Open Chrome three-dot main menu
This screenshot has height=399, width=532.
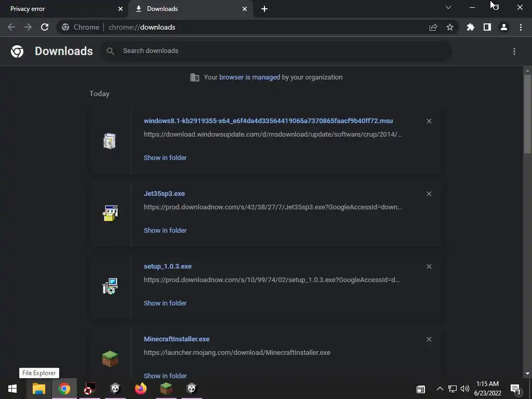tap(521, 27)
